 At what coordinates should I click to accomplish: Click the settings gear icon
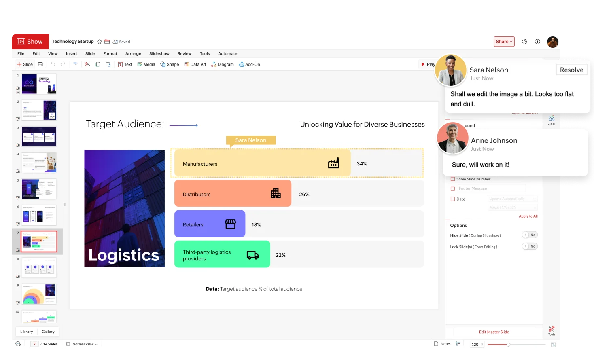pos(525,42)
